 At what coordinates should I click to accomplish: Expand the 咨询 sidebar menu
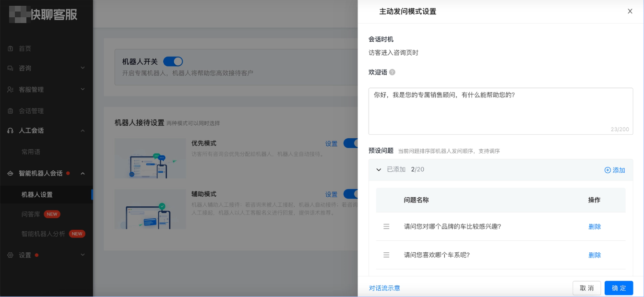click(x=82, y=69)
